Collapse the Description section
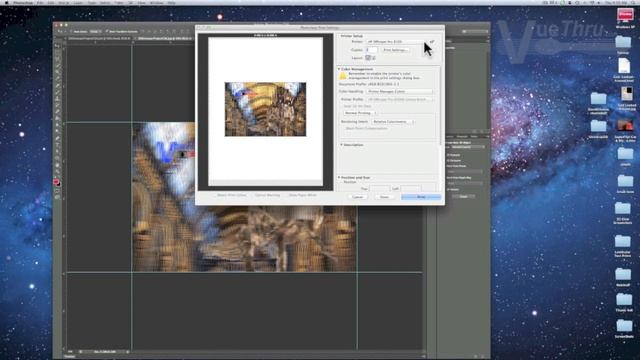The height and width of the screenshot is (360, 640). pos(341,145)
